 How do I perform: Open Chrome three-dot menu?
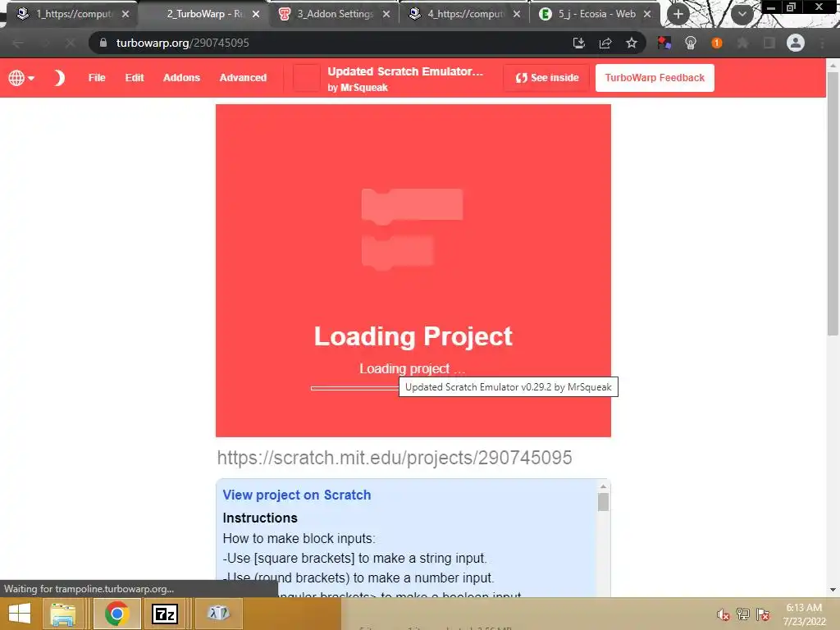(x=822, y=43)
